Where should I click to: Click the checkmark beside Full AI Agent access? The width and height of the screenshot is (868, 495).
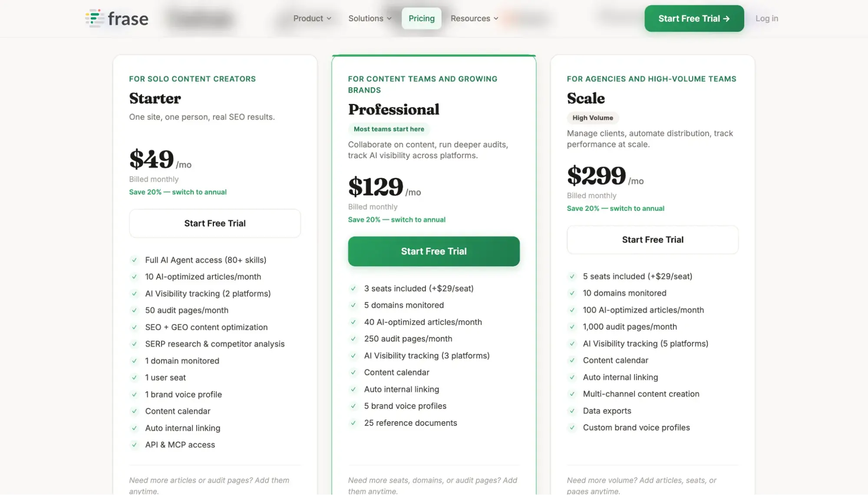[x=135, y=260]
